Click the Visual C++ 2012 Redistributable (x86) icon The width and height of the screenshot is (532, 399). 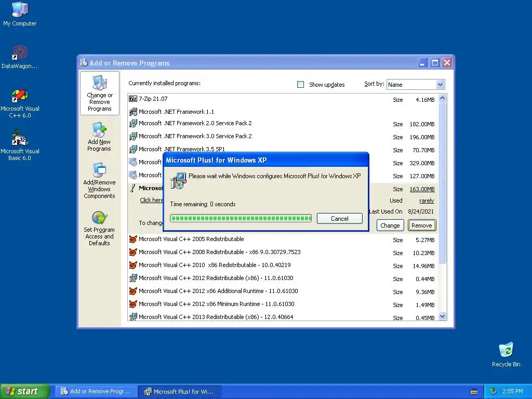133,278
